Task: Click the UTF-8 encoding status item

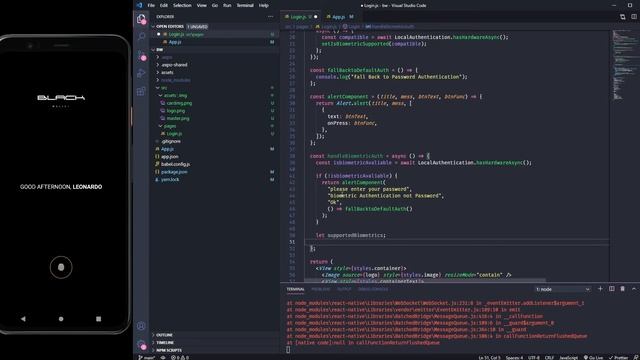Action: [x=534, y=358]
